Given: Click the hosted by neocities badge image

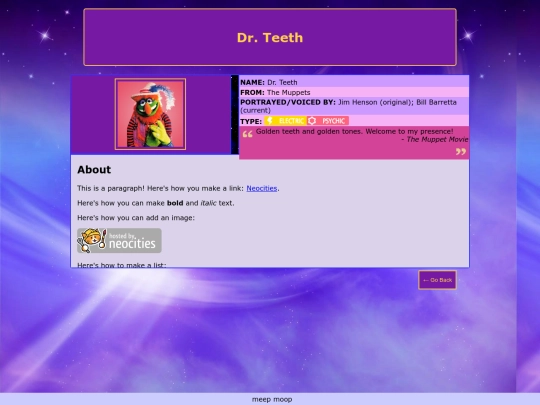Looking at the screenshot, I should (x=119, y=240).
